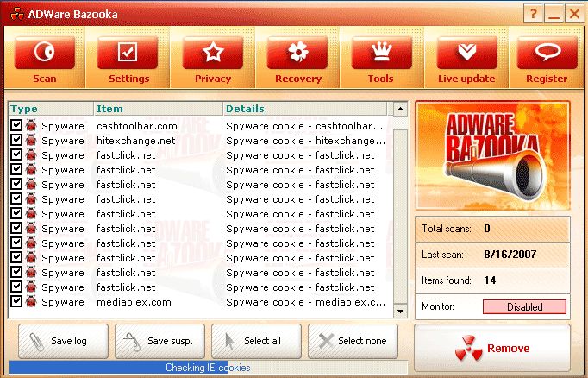Sort list by Item column header
This screenshot has width=588, height=378.
[x=159, y=109]
